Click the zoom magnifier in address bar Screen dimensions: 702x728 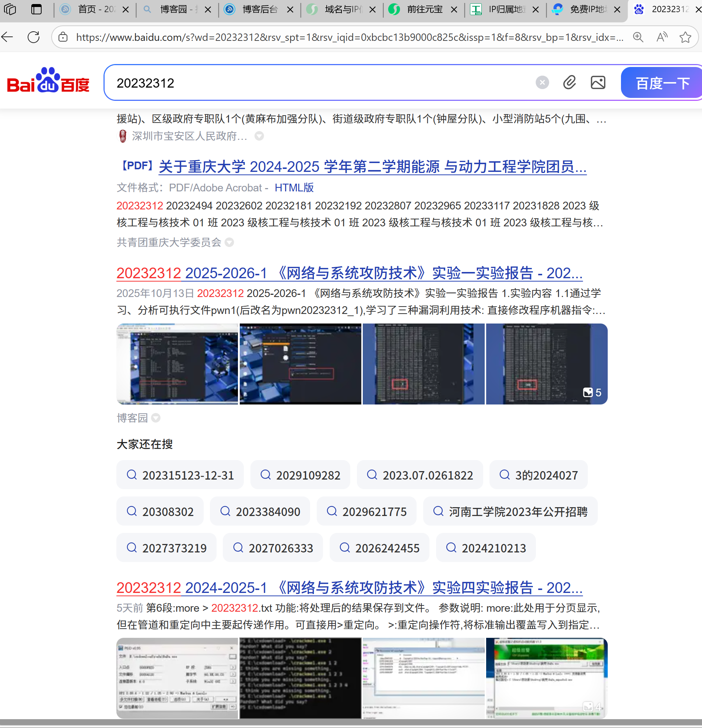[x=638, y=37]
